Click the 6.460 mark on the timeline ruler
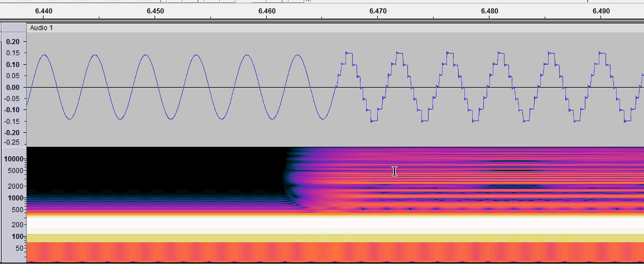This screenshot has width=644, height=264. pos(267,11)
